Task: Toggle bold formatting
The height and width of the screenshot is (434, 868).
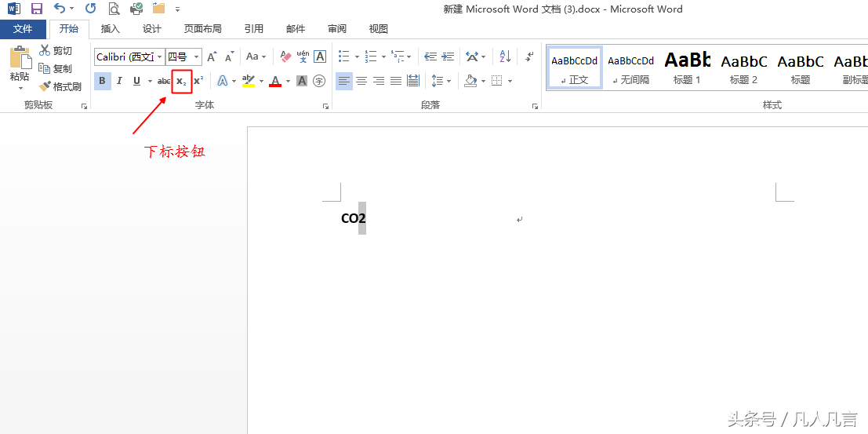Action: point(103,82)
